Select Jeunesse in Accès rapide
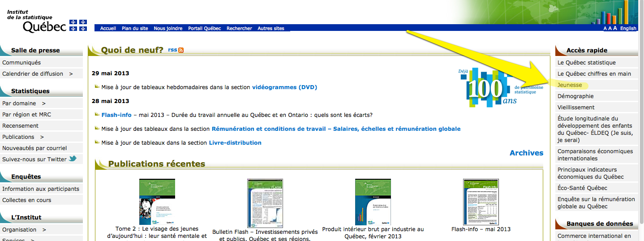 [x=570, y=85]
